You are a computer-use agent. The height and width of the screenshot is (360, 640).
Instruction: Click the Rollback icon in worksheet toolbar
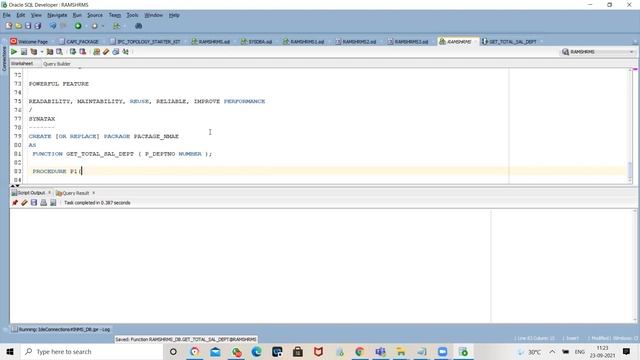(x=82, y=52)
